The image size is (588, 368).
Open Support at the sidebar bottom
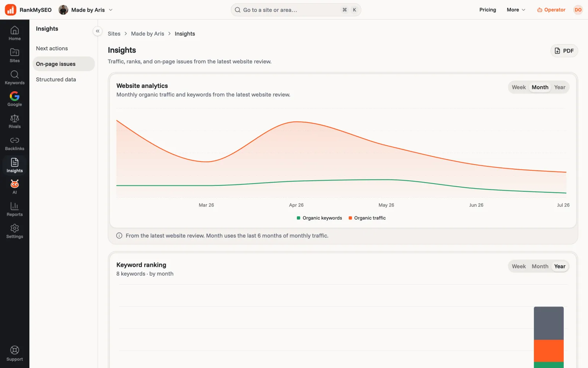tap(15, 354)
